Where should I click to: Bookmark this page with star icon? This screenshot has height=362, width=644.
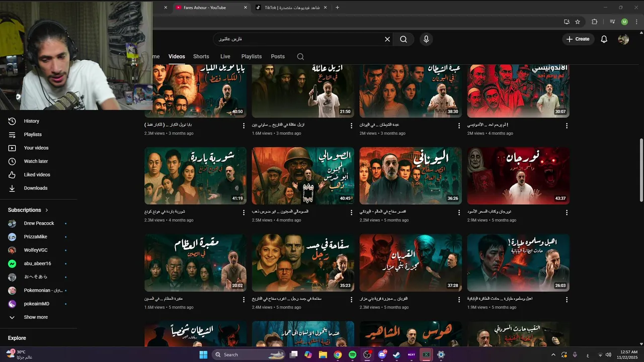pyautogui.click(x=578, y=22)
